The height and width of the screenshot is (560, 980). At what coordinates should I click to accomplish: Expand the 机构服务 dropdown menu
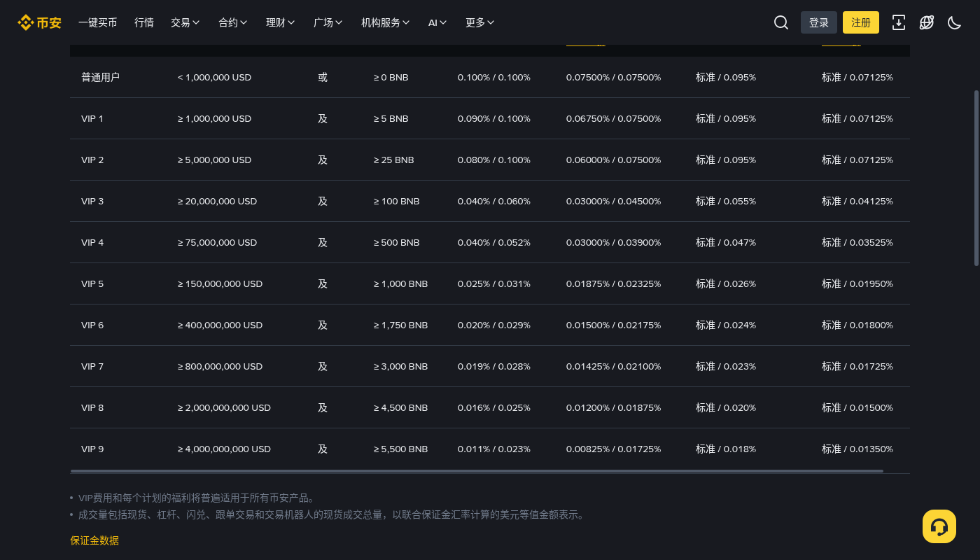[x=386, y=22]
